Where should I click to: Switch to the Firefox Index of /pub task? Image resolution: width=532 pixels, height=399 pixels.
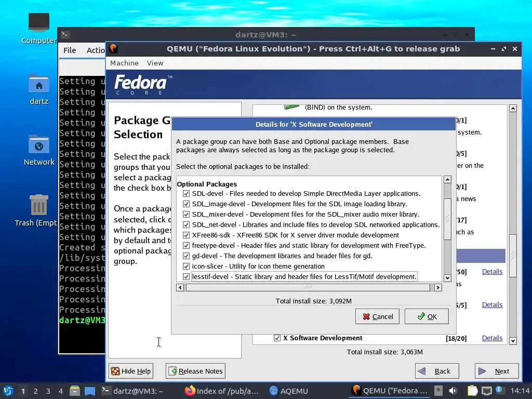click(222, 391)
